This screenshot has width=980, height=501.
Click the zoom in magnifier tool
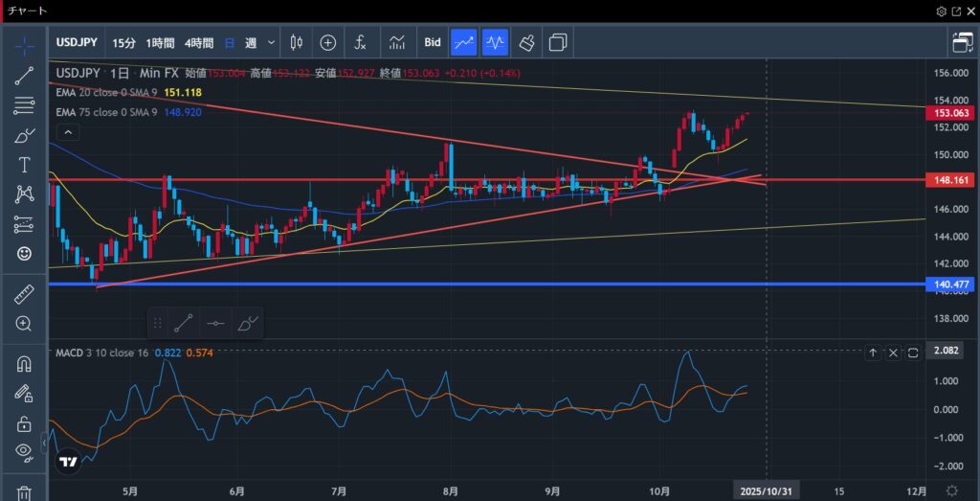(24, 324)
